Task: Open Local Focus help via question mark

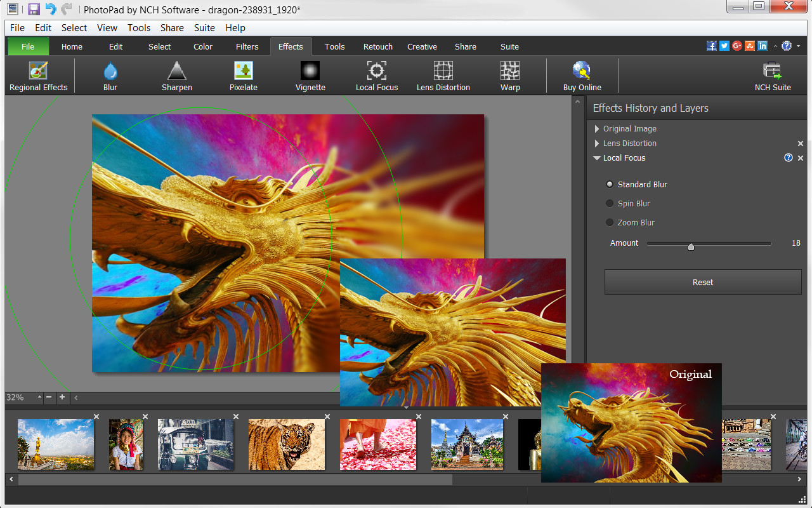Action: [789, 157]
